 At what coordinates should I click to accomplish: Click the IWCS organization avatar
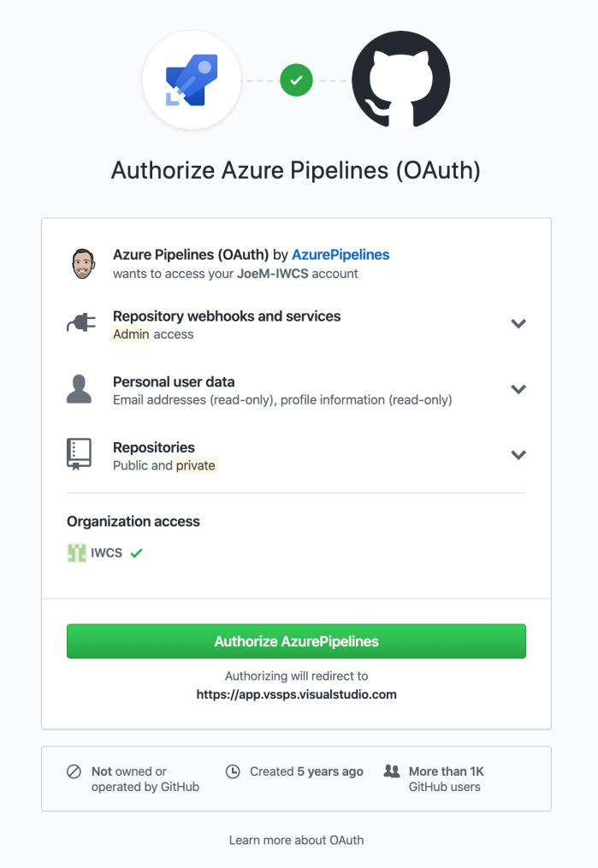tap(76, 553)
